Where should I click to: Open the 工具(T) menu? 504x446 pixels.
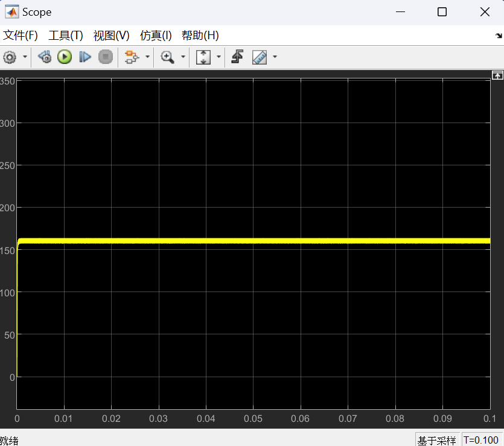(x=66, y=36)
